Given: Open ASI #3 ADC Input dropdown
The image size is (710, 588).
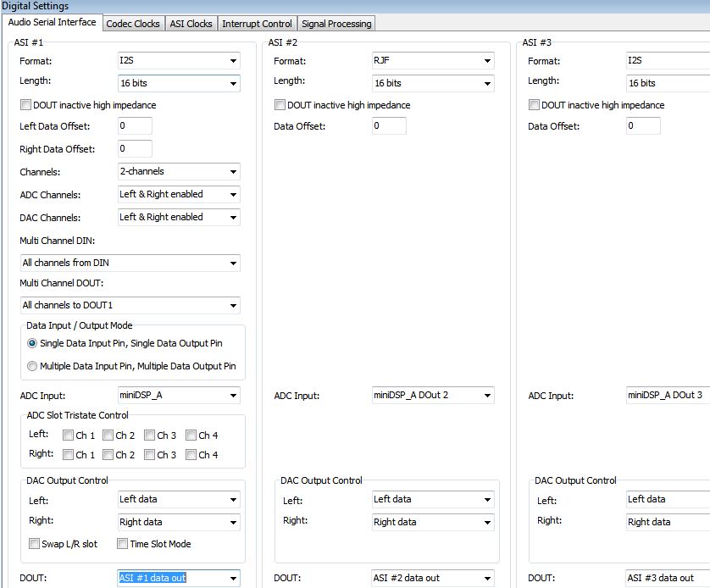Looking at the screenshot, I should click(x=668, y=396).
